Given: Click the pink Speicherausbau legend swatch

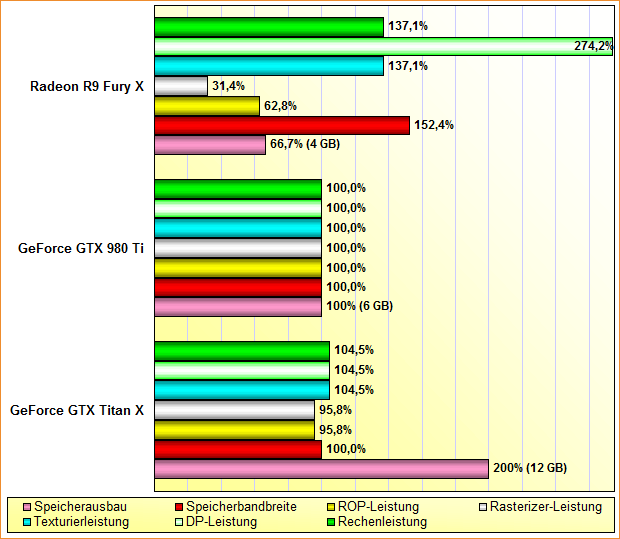Looking at the screenshot, I should tap(27, 507).
